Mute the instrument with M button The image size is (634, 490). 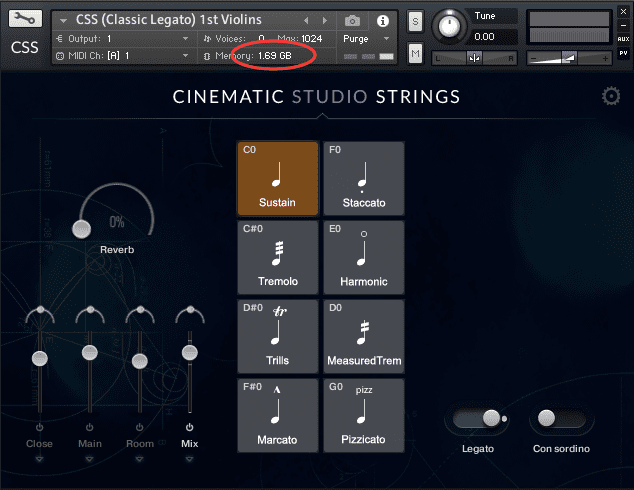point(415,52)
